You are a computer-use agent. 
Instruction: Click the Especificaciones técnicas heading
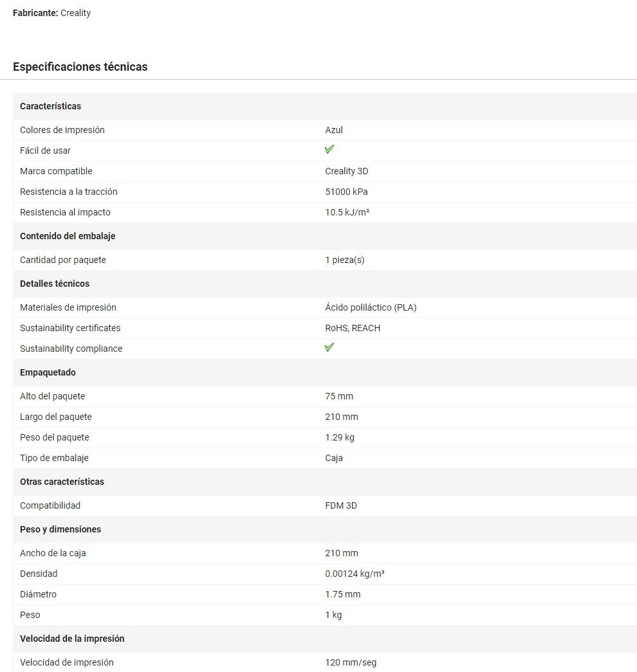point(80,67)
